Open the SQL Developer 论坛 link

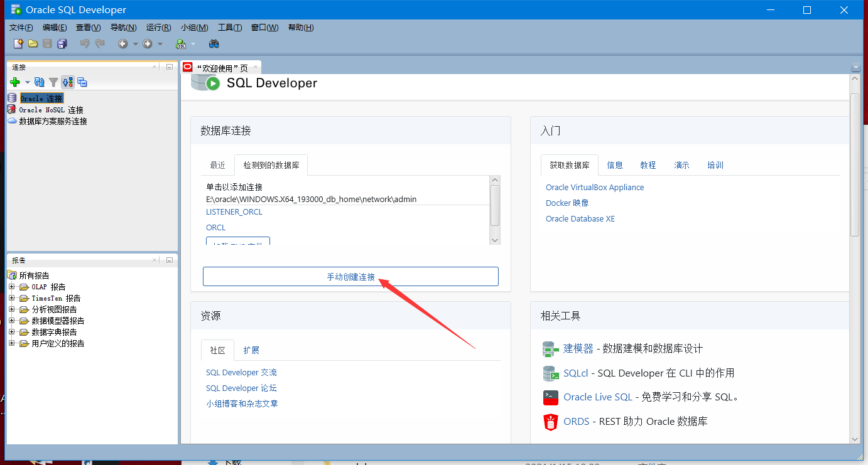[241, 388]
